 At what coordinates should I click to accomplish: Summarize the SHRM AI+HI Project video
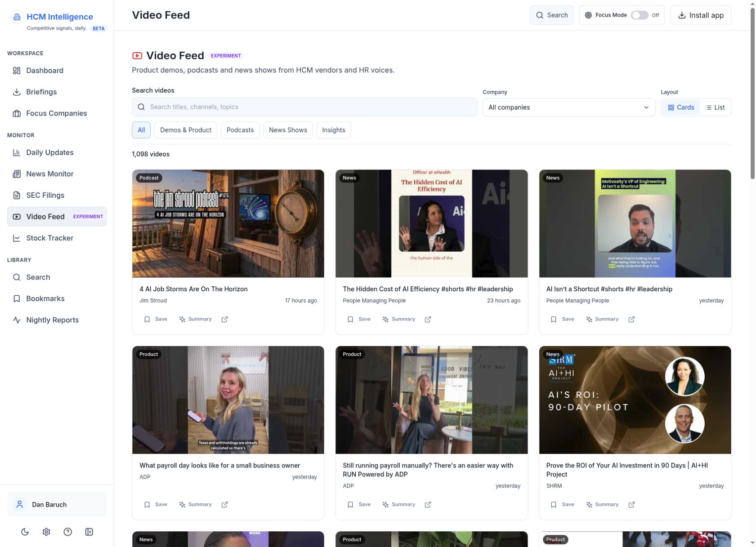[x=602, y=504]
